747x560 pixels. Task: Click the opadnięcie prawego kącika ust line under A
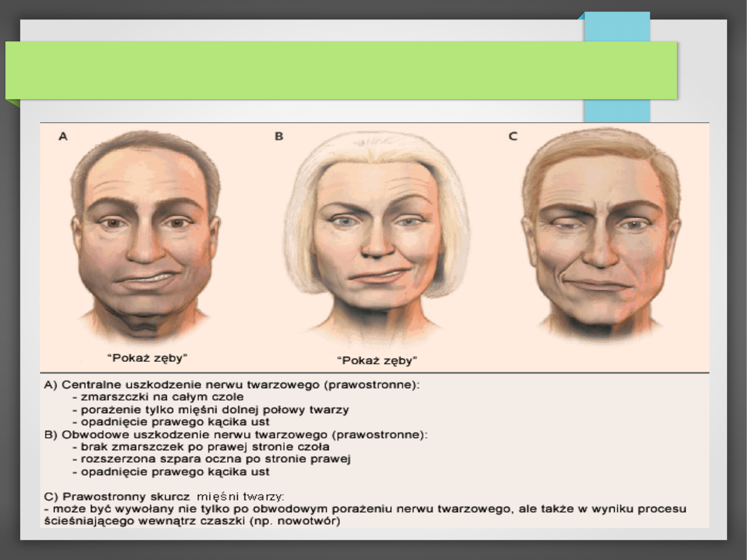click(171, 421)
